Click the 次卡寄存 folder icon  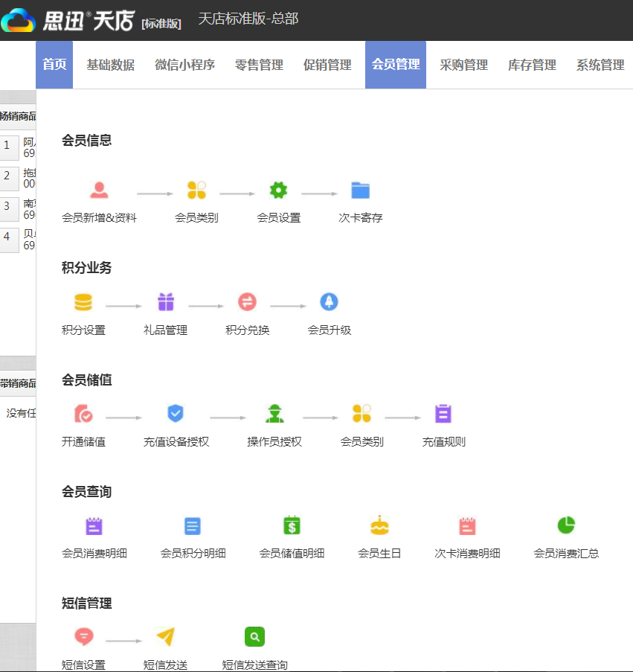click(360, 190)
